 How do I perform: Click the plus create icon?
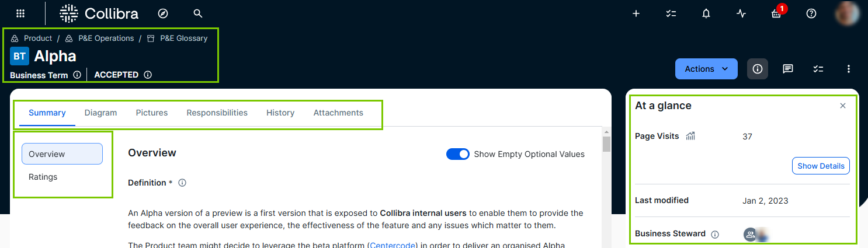tap(636, 13)
